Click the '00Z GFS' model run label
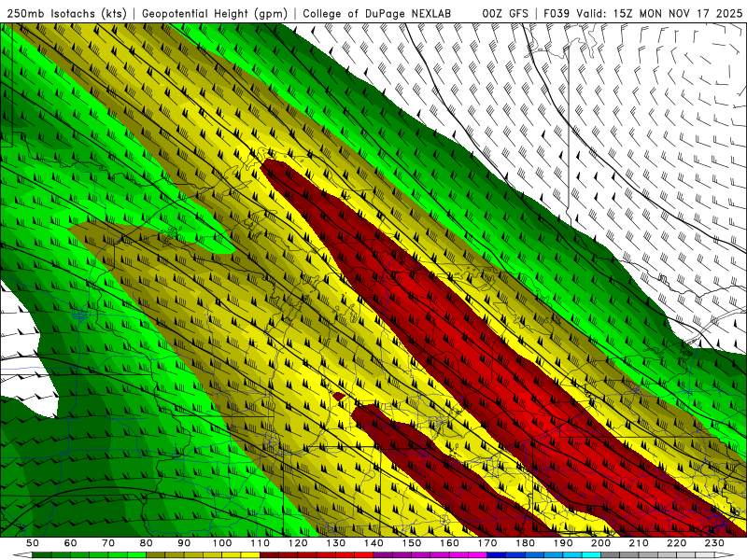The height and width of the screenshot is (560, 747). [x=505, y=13]
